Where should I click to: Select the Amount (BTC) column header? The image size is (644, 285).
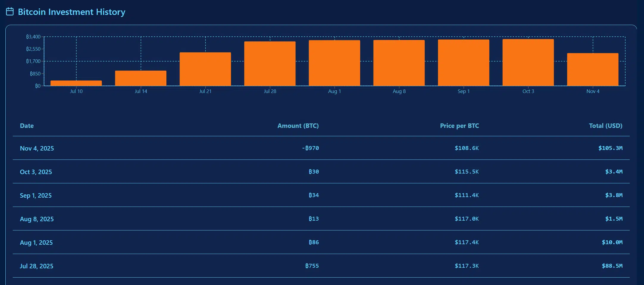298,126
